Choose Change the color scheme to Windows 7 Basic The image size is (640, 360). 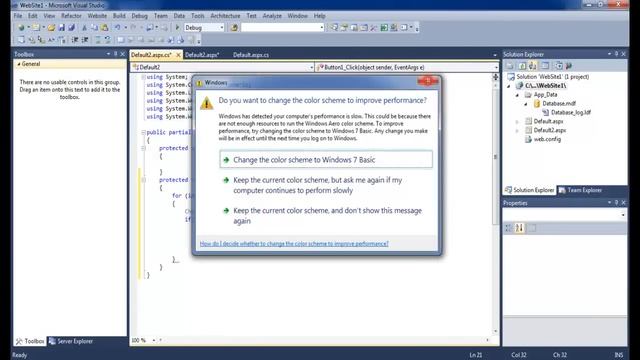click(x=326, y=160)
